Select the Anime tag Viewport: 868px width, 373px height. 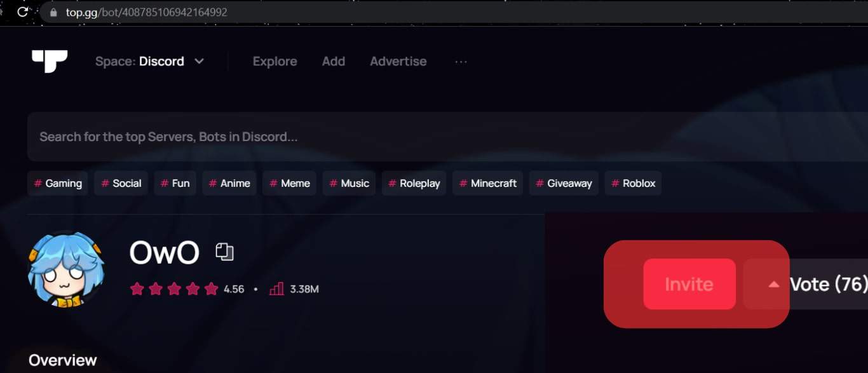[229, 183]
